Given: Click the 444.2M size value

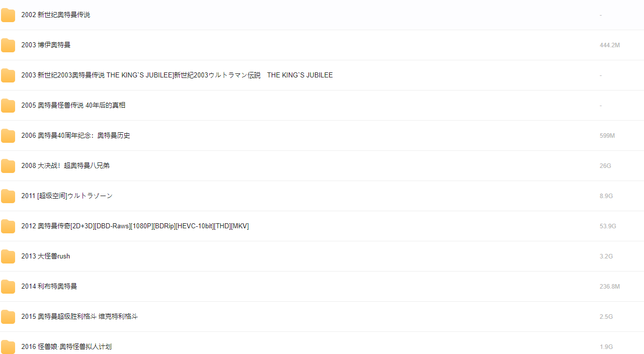Looking at the screenshot, I should (610, 45).
